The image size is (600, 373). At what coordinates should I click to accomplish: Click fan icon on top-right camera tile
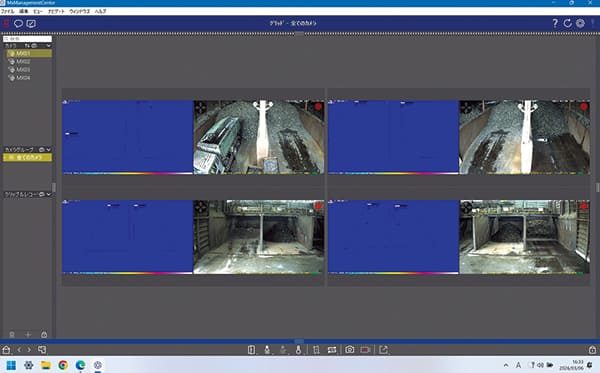[466, 108]
